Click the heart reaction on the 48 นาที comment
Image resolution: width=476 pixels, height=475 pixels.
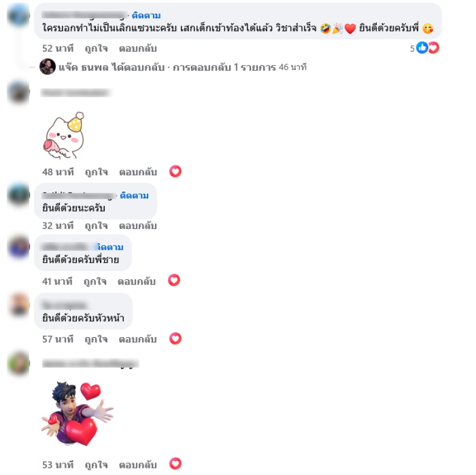(175, 172)
